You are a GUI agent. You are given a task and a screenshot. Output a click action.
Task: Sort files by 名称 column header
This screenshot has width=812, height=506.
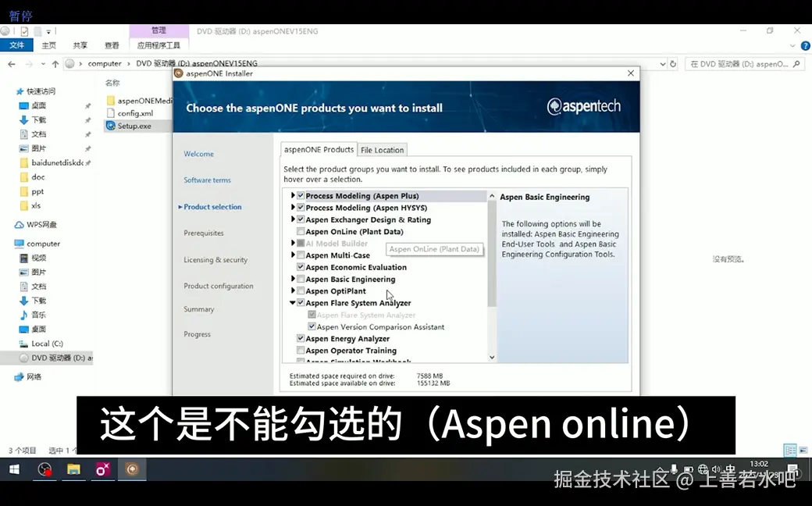pos(112,83)
